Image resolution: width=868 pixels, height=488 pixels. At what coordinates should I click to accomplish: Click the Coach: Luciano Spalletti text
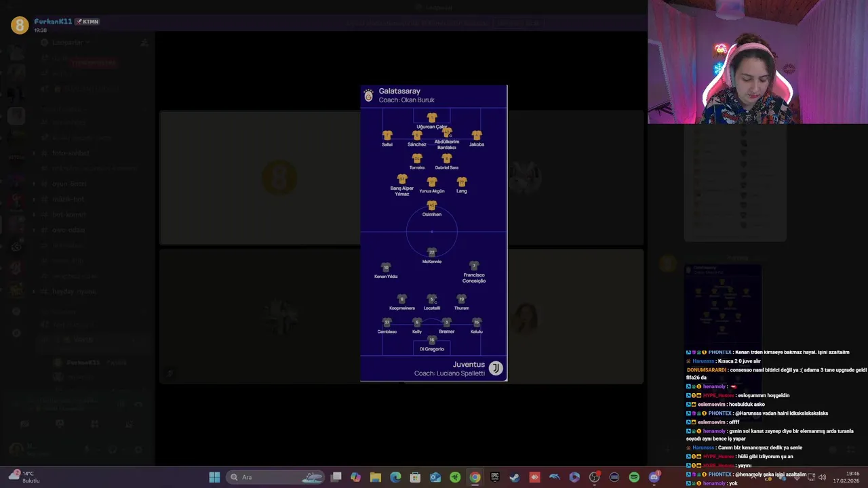tap(450, 373)
